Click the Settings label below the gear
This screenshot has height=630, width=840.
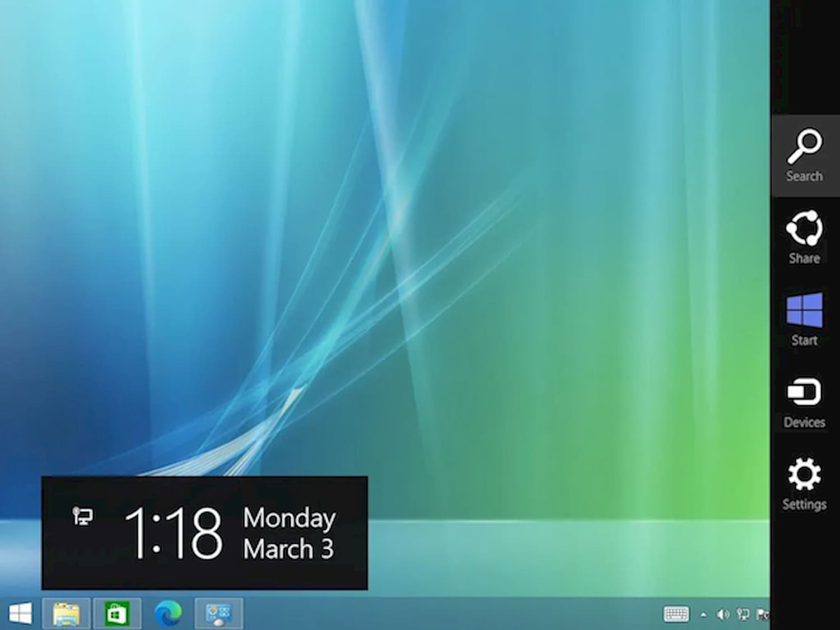tap(805, 504)
